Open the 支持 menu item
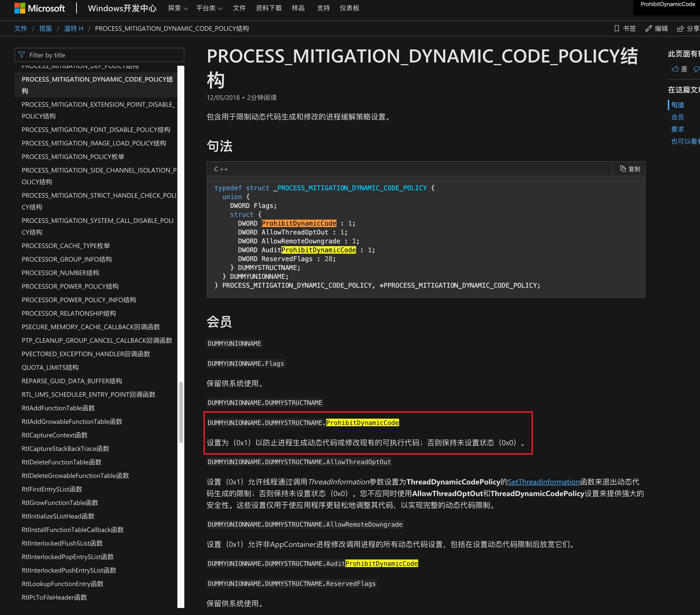Viewport: 700px width, 615px height. pos(323,8)
